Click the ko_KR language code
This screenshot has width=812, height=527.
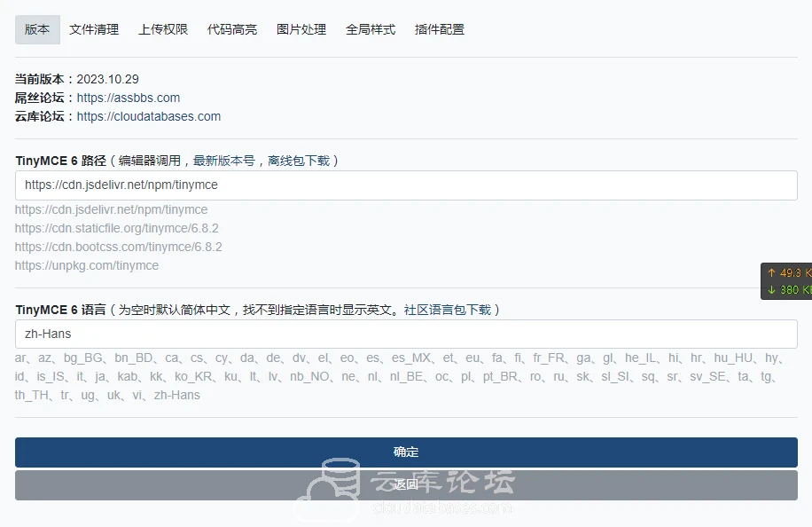(x=193, y=377)
